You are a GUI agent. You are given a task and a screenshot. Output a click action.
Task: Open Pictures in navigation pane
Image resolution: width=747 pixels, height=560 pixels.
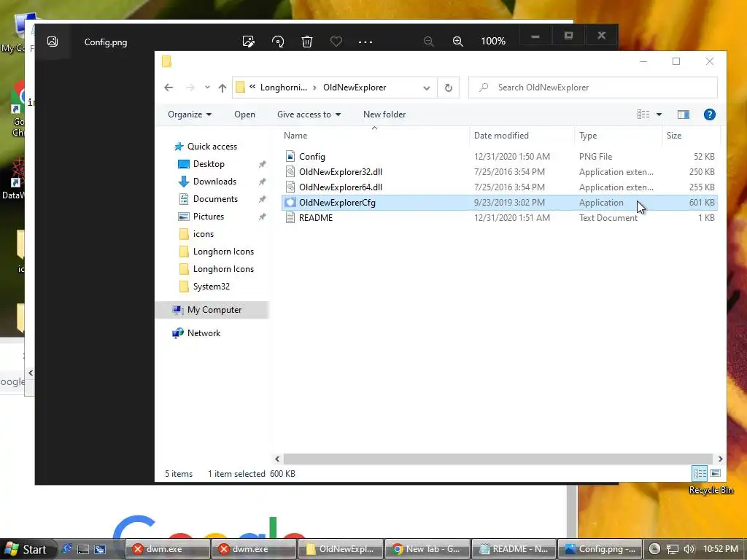pyautogui.click(x=208, y=217)
